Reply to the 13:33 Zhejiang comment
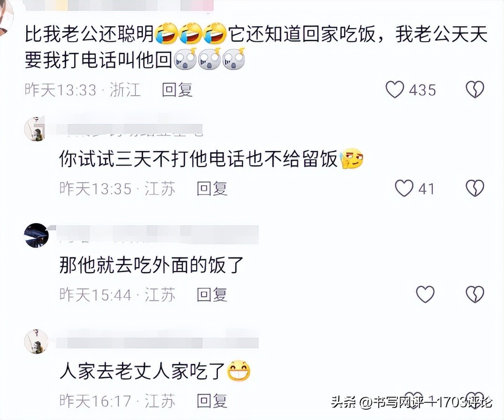The height and width of the screenshot is (420, 504). coord(177,90)
